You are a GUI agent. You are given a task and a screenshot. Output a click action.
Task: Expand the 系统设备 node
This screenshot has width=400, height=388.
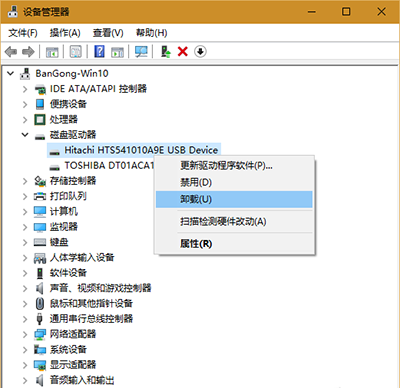(25, 350)
